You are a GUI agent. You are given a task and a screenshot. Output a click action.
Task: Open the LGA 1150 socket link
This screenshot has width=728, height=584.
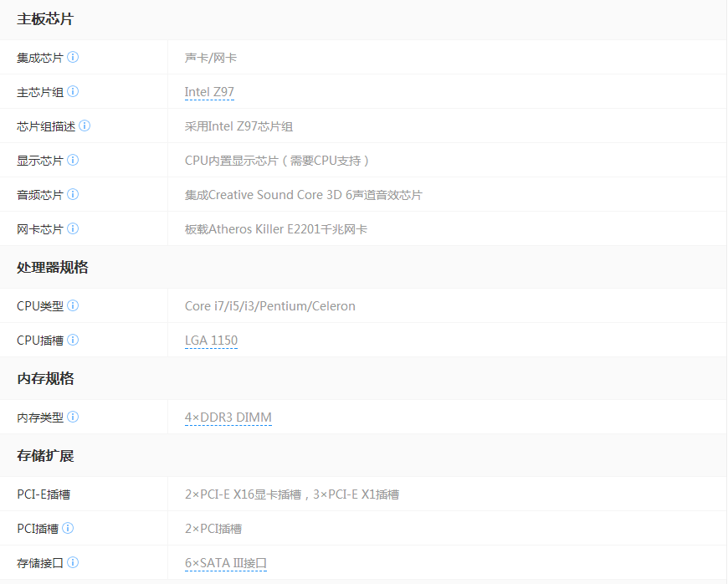tap(211, 341)
